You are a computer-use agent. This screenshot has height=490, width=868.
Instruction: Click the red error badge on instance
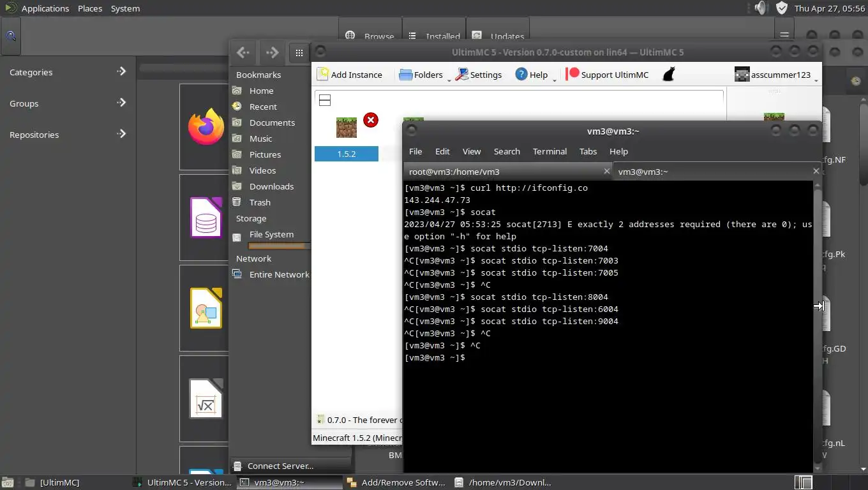click(x=371, y=120)
